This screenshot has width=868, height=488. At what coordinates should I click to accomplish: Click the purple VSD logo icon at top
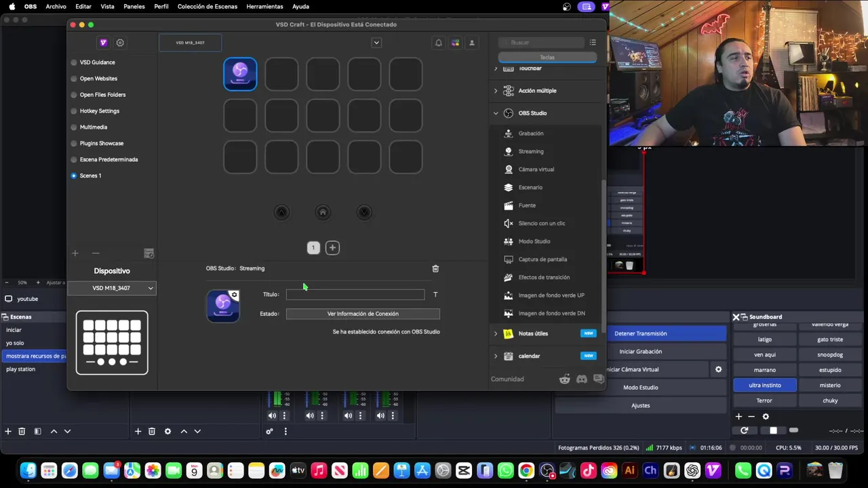tap(103, 43)
